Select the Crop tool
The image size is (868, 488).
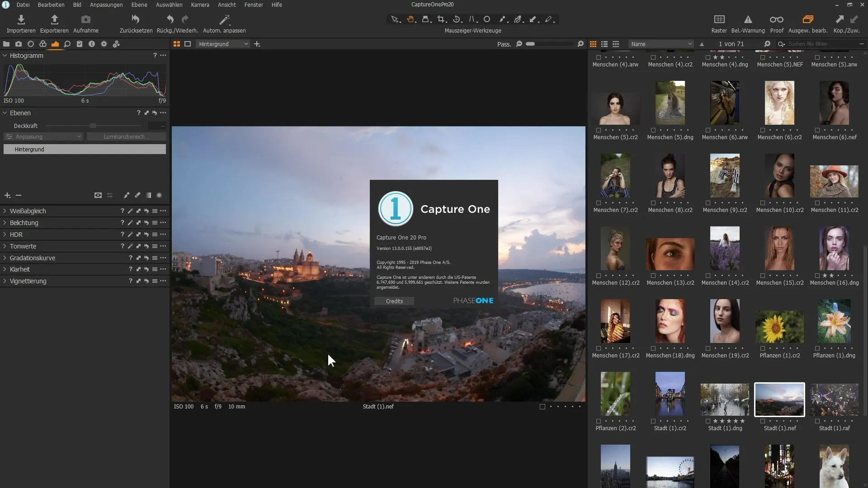point(441,19)
